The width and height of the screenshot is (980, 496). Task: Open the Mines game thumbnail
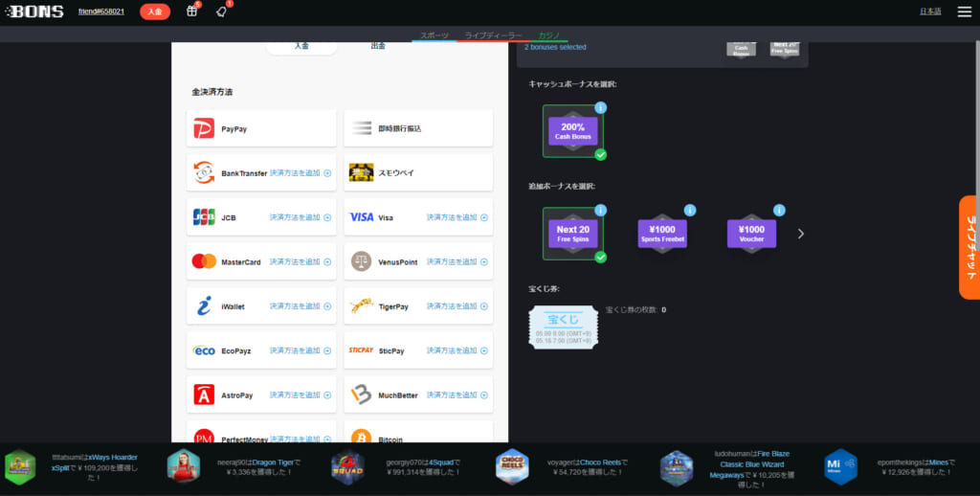click(840, 466)
